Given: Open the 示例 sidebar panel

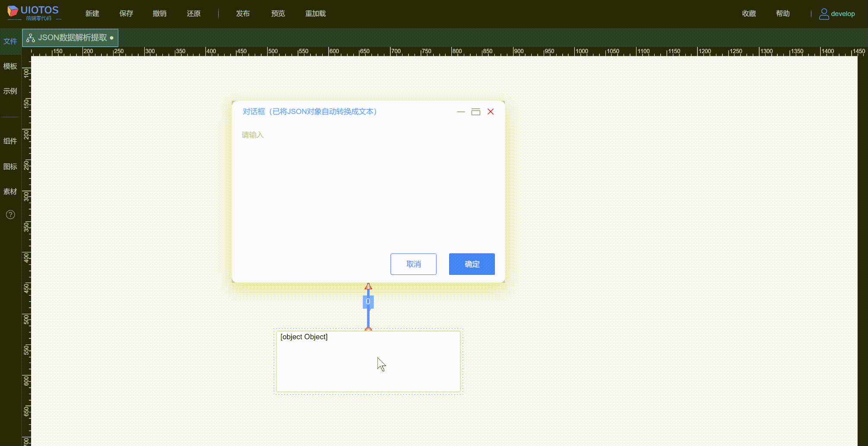Looking at the screenshot, I should 10,91.
